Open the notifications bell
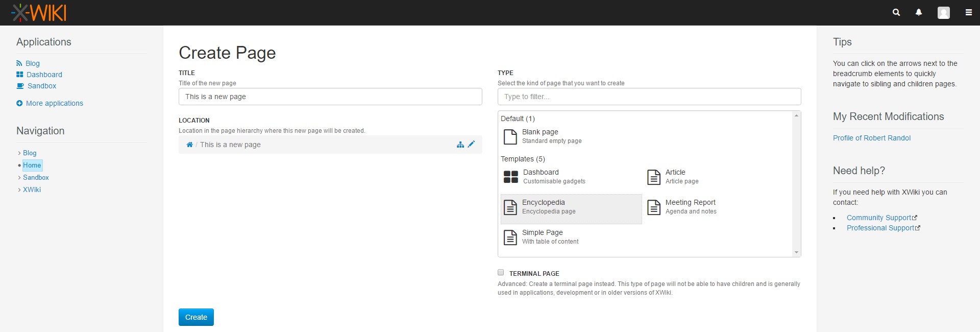The height and width of the screenshot is (332, 980). pos(919,13)
